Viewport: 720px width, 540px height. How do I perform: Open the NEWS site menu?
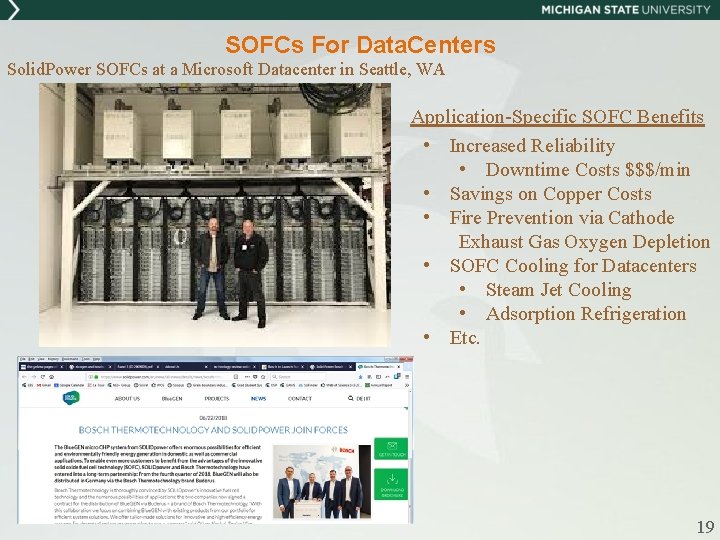tap(259, 399)
